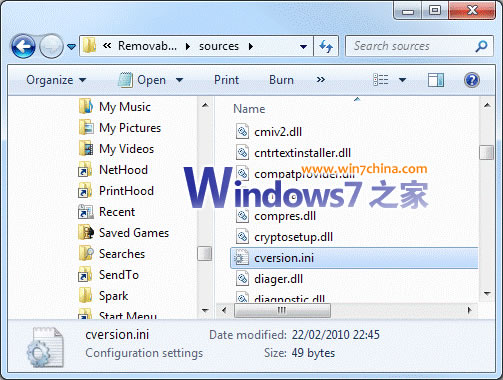
Task: Minimize the Explorer window
Action: (408, 10)
